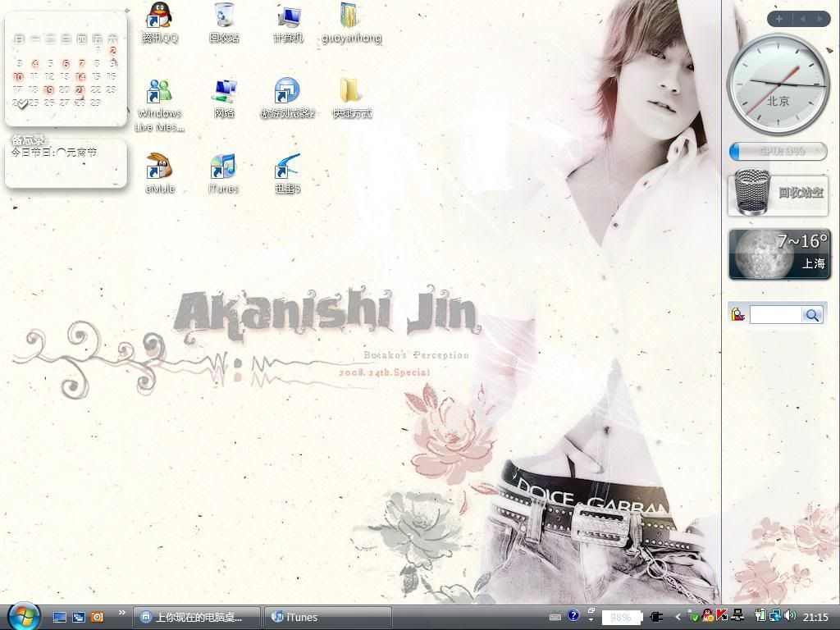Open the language bar options dropdown arrow
The width and height of the screenshot is (840, 630).
pyautogui.click(x=591, y=621)
